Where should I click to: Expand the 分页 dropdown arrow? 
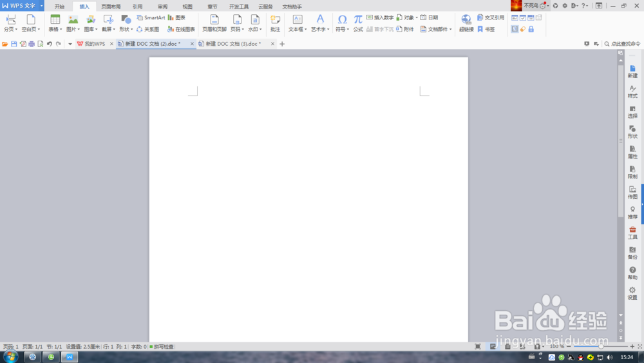[16, 30]
